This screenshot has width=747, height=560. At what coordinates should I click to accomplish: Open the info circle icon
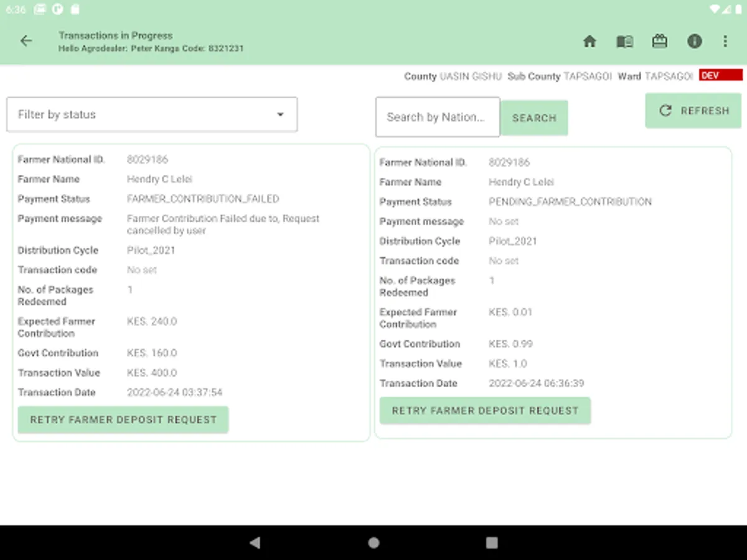point(695,41)
